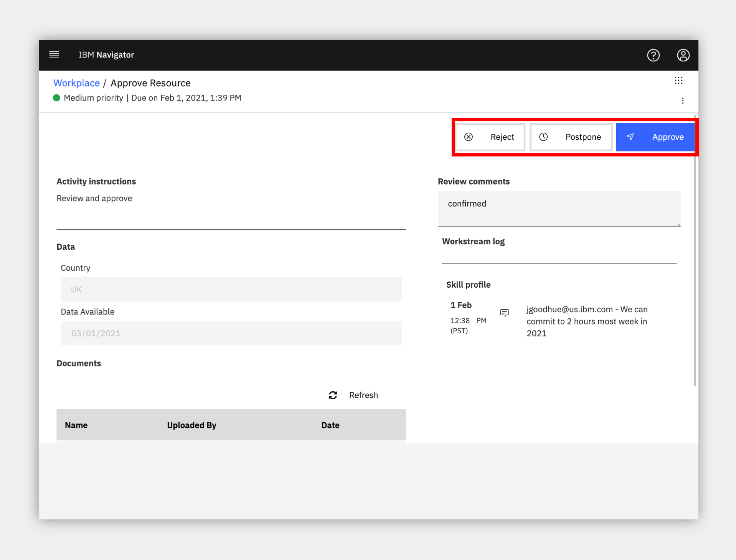Image resolution: width=736 pixels, height=560 pixels.
Task: Open the vertical overflow menu icon
Action: [683, 101]
